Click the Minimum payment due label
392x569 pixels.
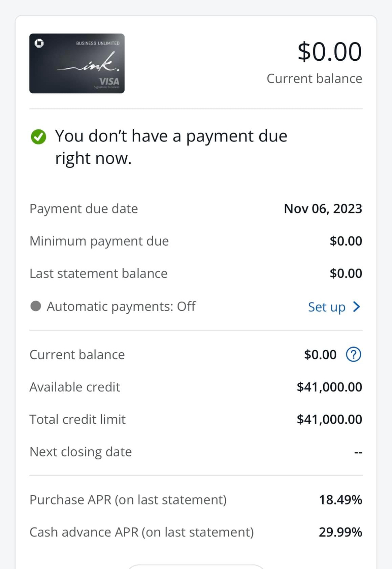tap(99, 241)
